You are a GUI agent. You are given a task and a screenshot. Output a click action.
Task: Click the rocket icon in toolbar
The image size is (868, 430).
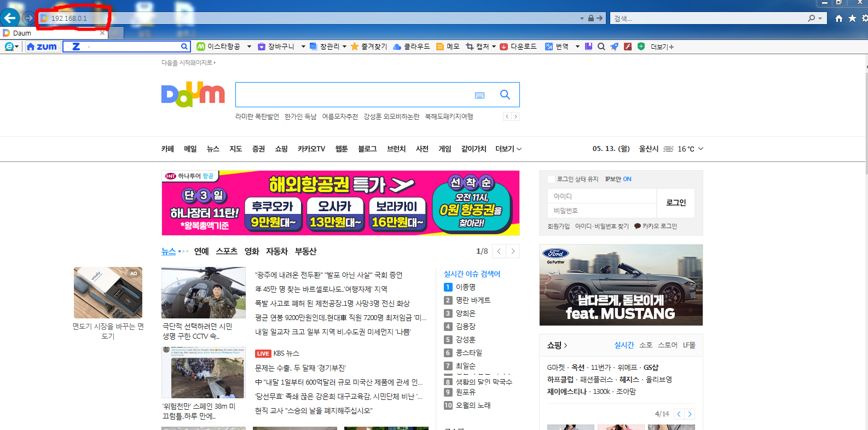[615, 47]
